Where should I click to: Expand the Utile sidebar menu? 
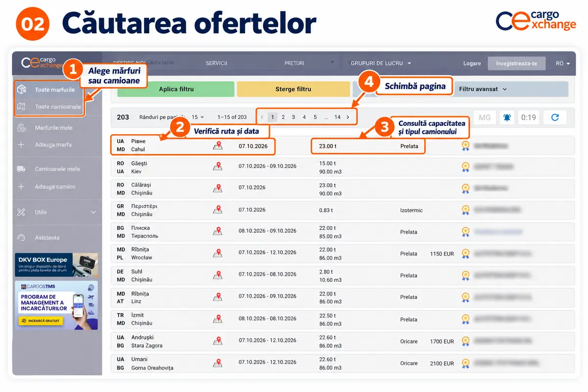click(57, 212)
